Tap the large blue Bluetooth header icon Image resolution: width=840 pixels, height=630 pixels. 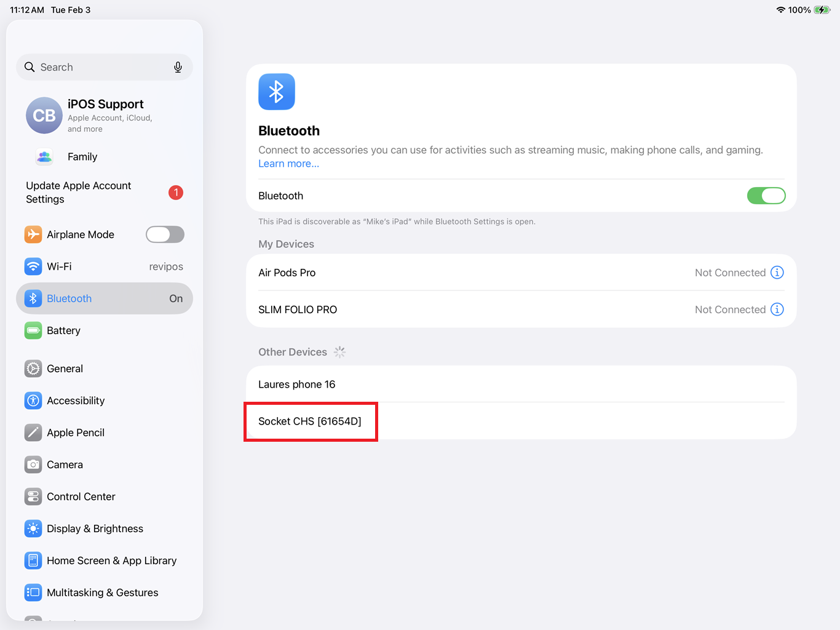pyautogui.click(x=277, y=92)
